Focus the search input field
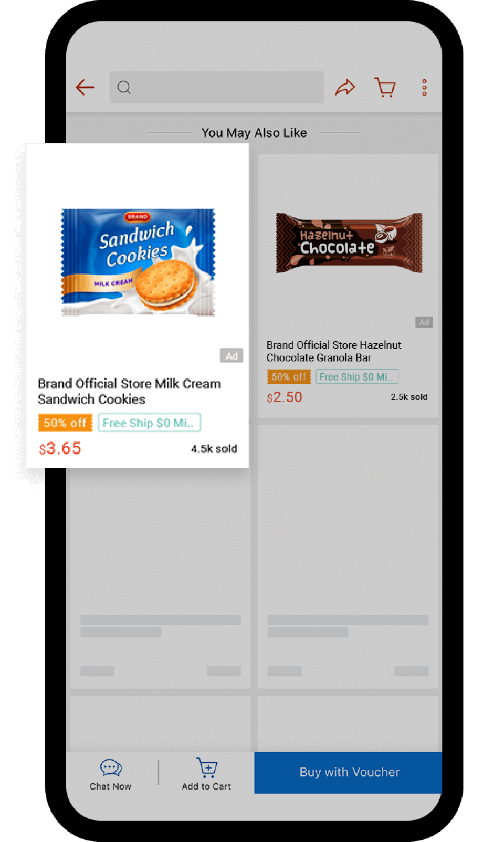Screen dimensions: 504x842 coord(217,87)
